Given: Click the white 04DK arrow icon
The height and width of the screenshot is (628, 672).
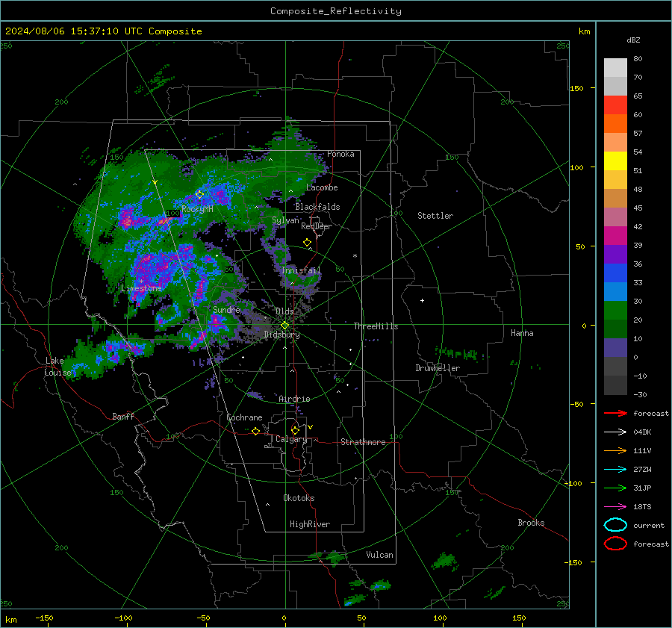Looking at the screenshot, I should (x=615, y=432).
